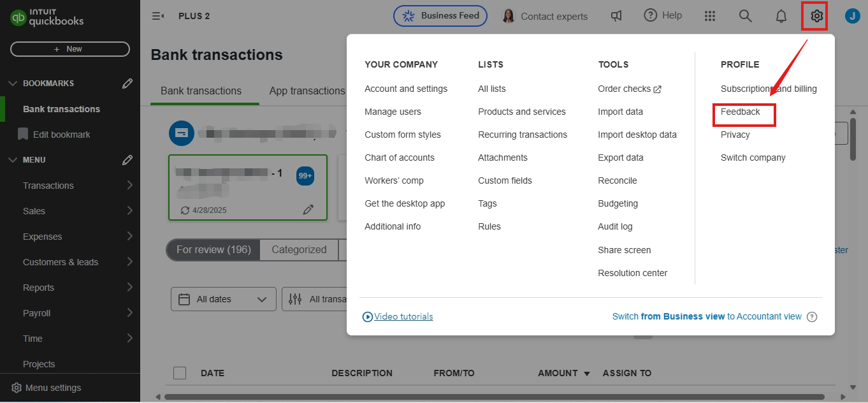Click Subscriptions and billing
The image size is (868, 403).
[x=769, y=89]
